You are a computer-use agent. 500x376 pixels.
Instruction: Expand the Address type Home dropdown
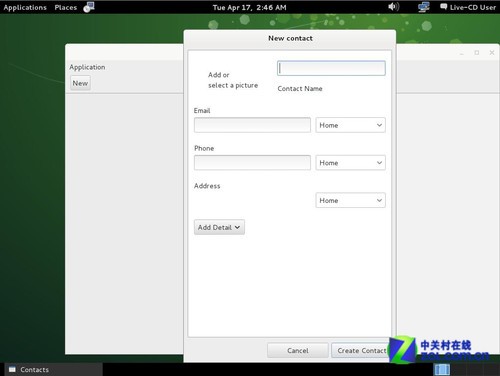tap(351, 200)
